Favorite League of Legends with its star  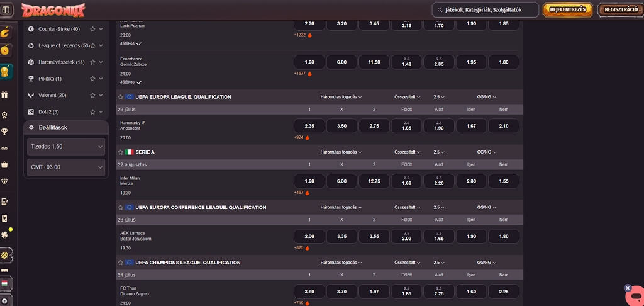92,46
